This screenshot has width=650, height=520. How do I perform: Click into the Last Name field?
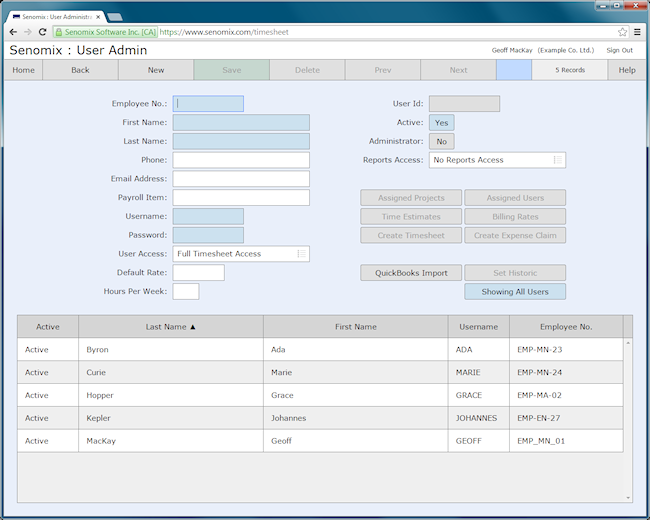click(x=241, y=141)
